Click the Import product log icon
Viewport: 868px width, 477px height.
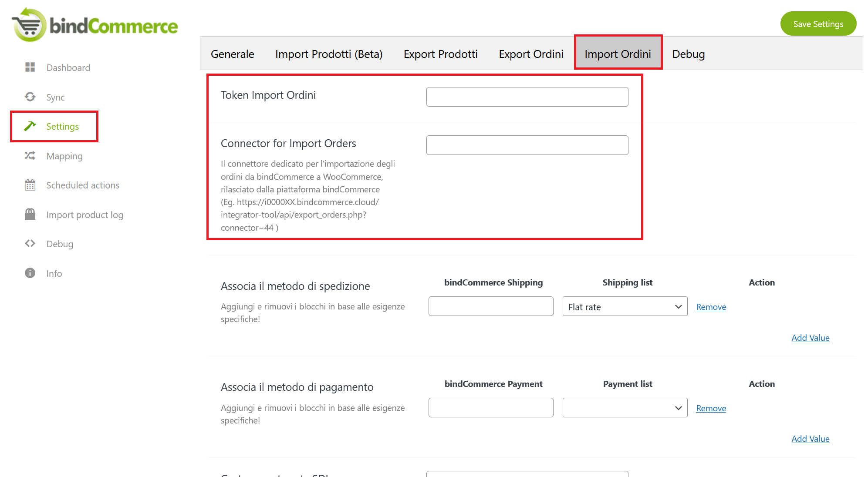(x=30, y=214)
